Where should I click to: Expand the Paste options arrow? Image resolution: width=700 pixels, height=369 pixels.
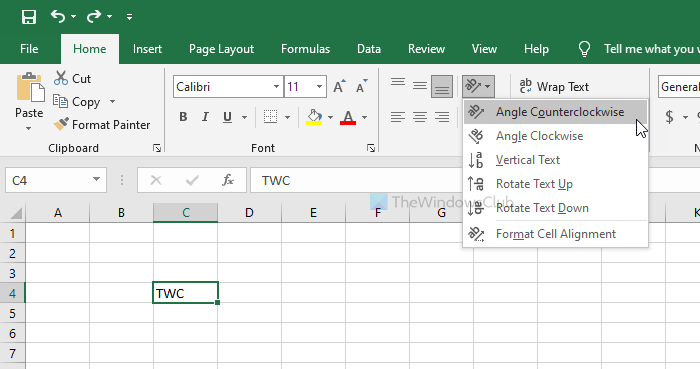pyautogui.click(x=29, y=129)
